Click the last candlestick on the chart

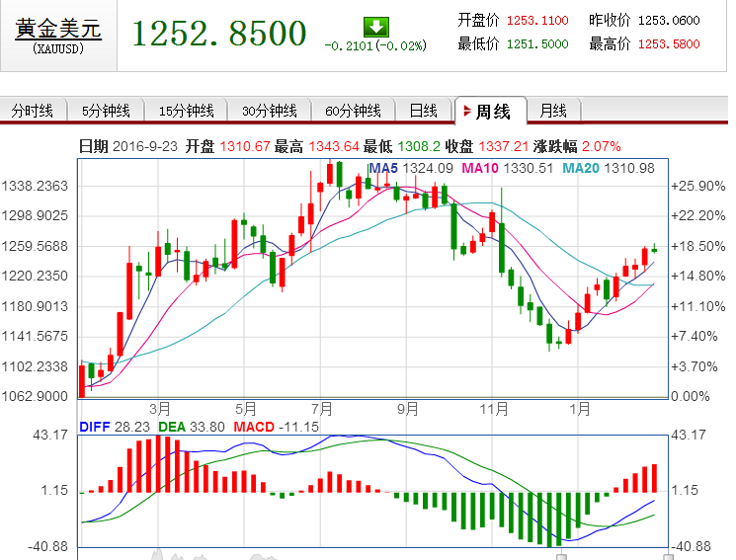pos(654,249)
